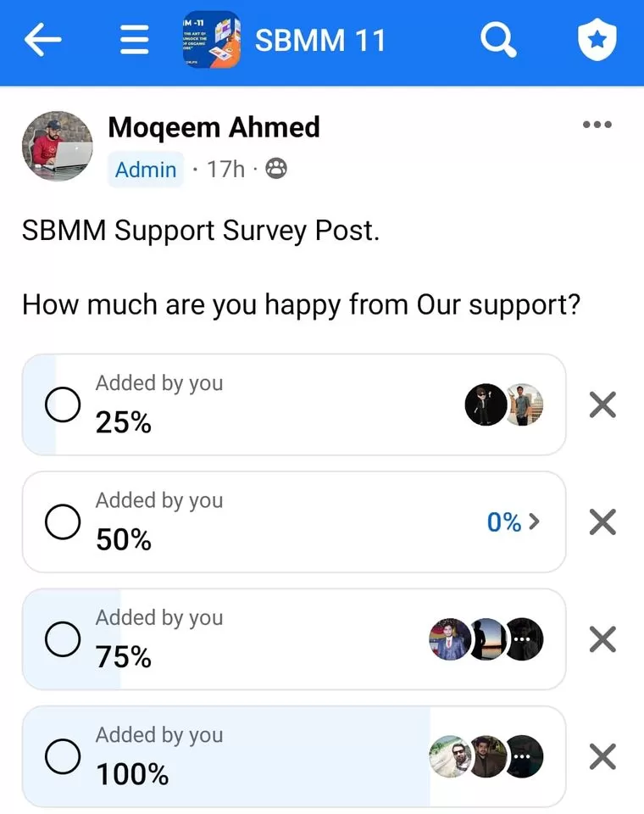Open Moqeem Ahmed's profile picture
The image size is (644, 814).
57,145
